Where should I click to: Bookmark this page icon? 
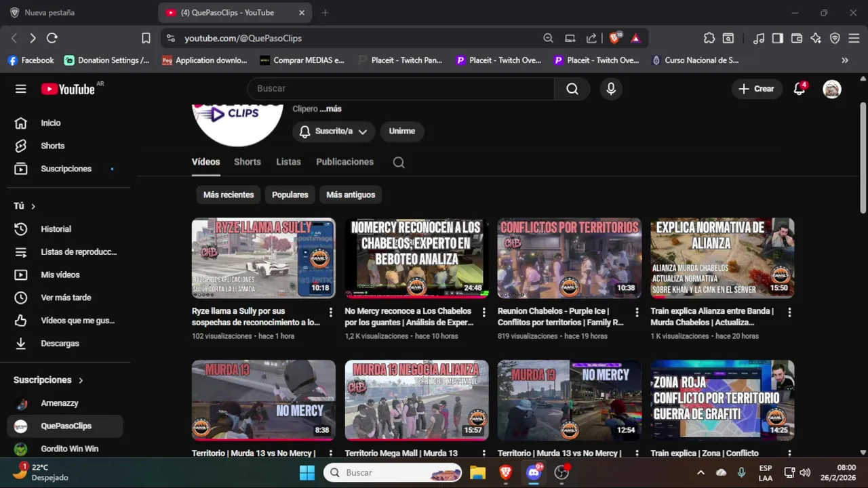click(146, 39)
